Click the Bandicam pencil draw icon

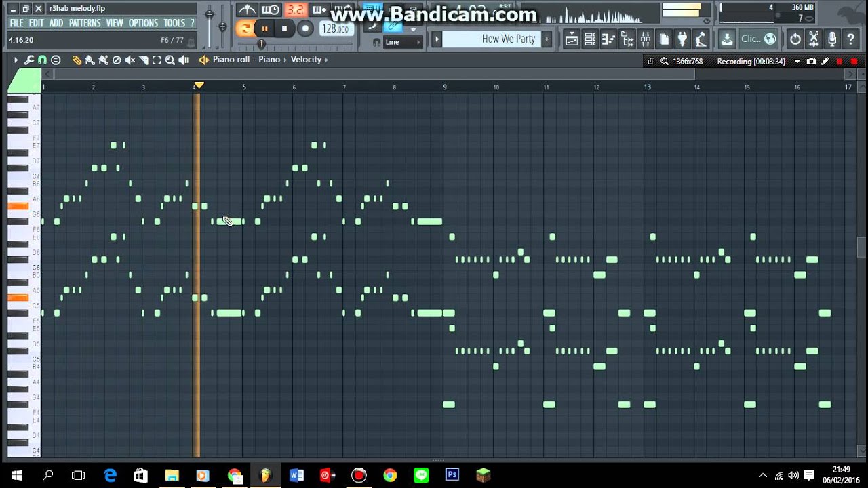click(x=825, y=62)
